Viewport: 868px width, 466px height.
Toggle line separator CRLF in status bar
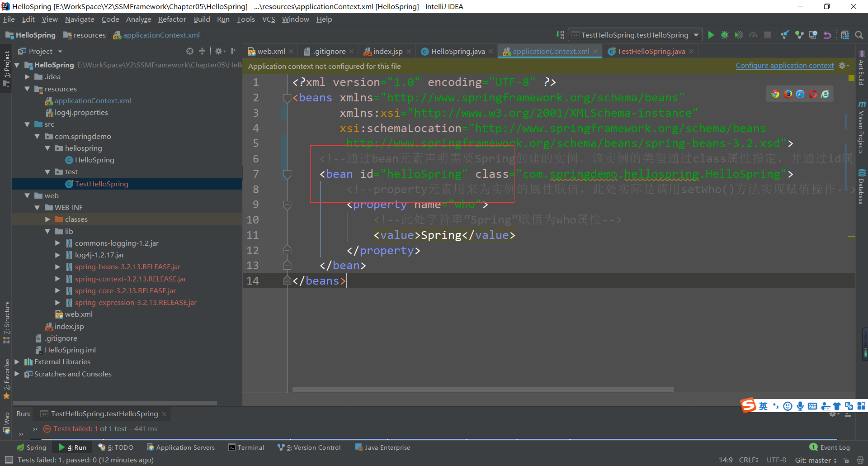(749, 460)
